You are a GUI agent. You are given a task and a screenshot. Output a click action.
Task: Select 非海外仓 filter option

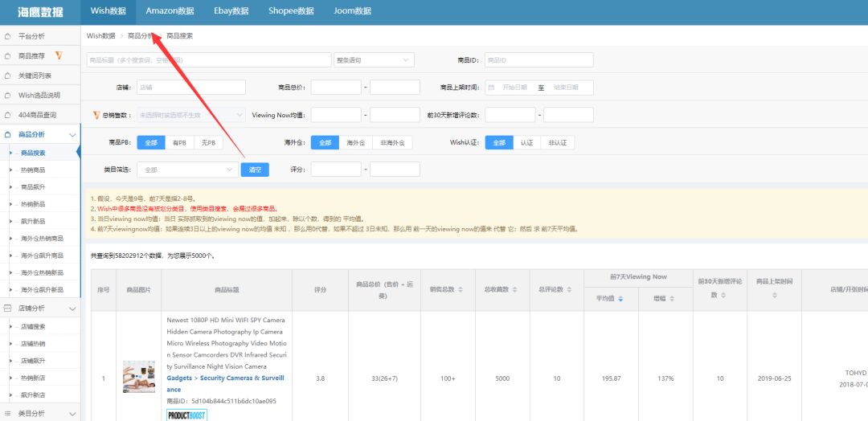(x=391, y=142)
